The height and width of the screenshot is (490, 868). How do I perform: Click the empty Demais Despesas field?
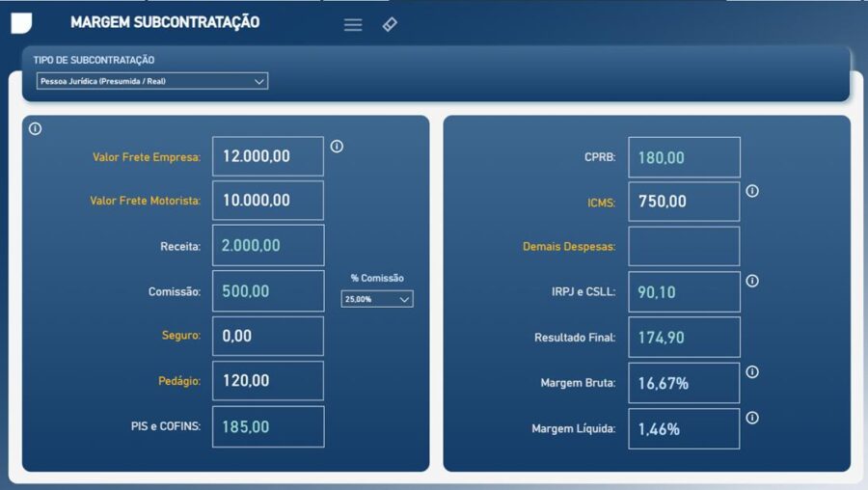(x=684, y=246)
